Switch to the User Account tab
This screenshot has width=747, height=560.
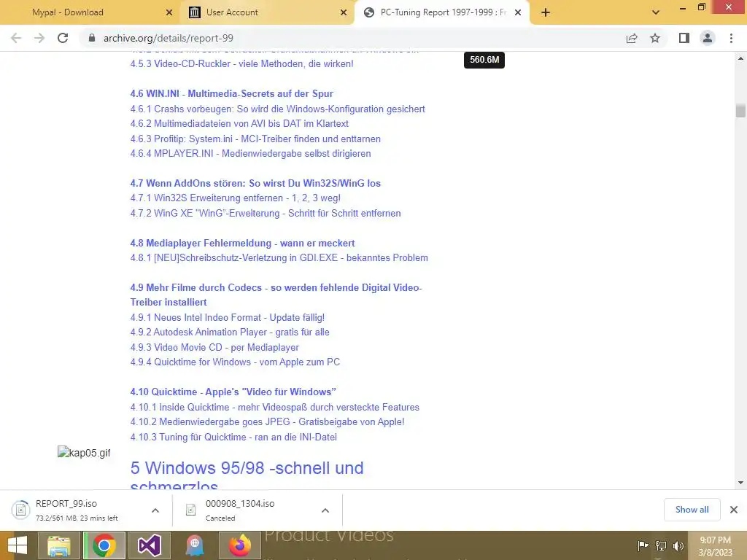tap(267, 12)
